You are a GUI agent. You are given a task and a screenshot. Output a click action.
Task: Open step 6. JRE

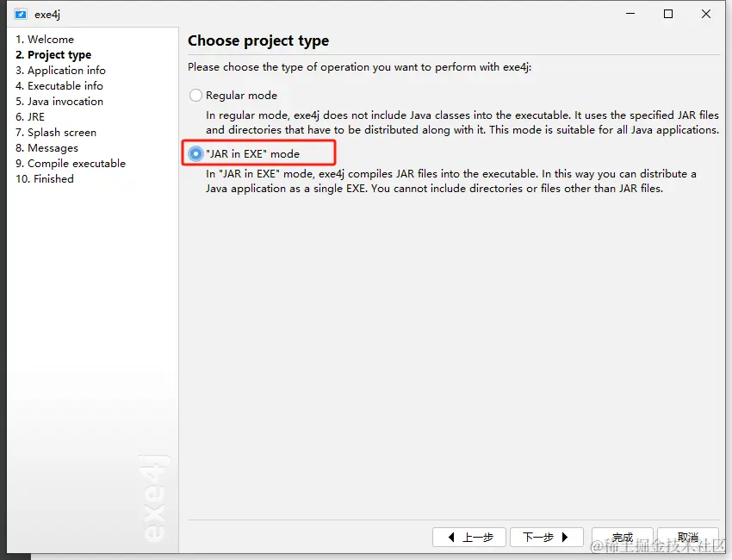point(30,117)
